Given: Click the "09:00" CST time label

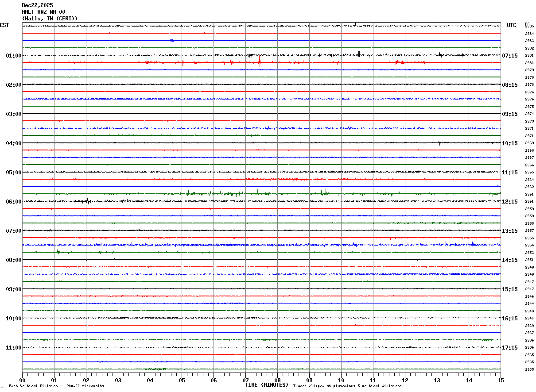Looking at the screenshot, I should 14,289.
